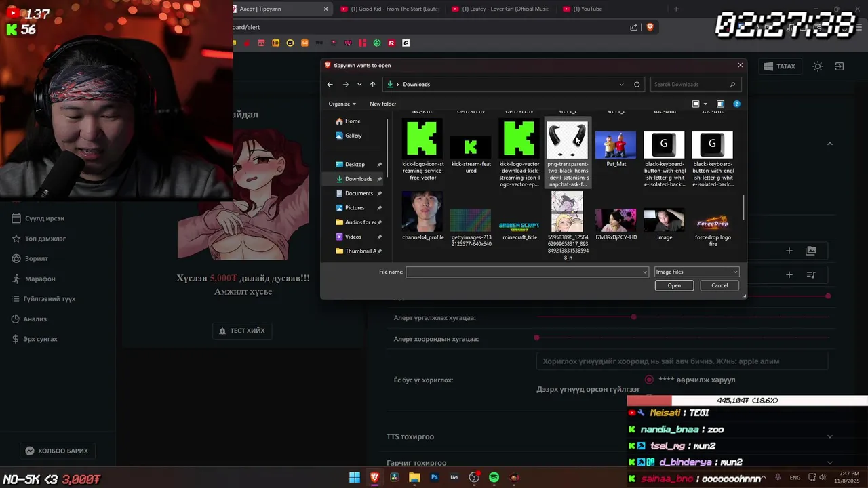Image resolution: width=868 pixels, height=488 pixels.
Task: Click New folder in dialog toolbar
Action: coord(382,104)
